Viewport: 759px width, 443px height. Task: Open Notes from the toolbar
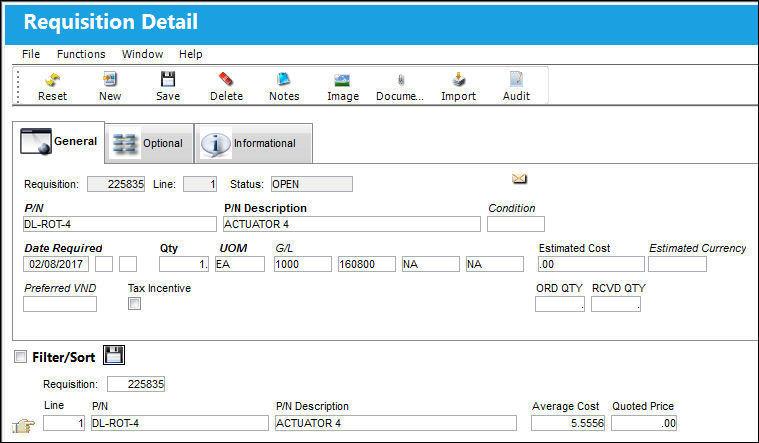tap(284, 79)
